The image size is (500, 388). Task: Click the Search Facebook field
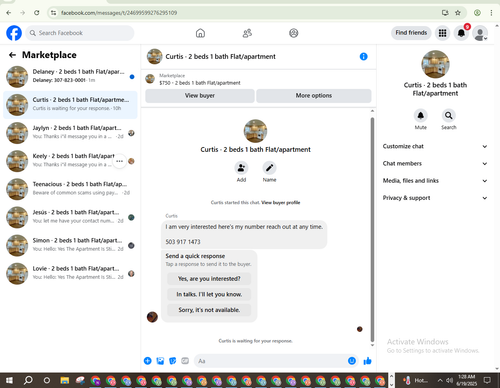click(x=80, y=33)
